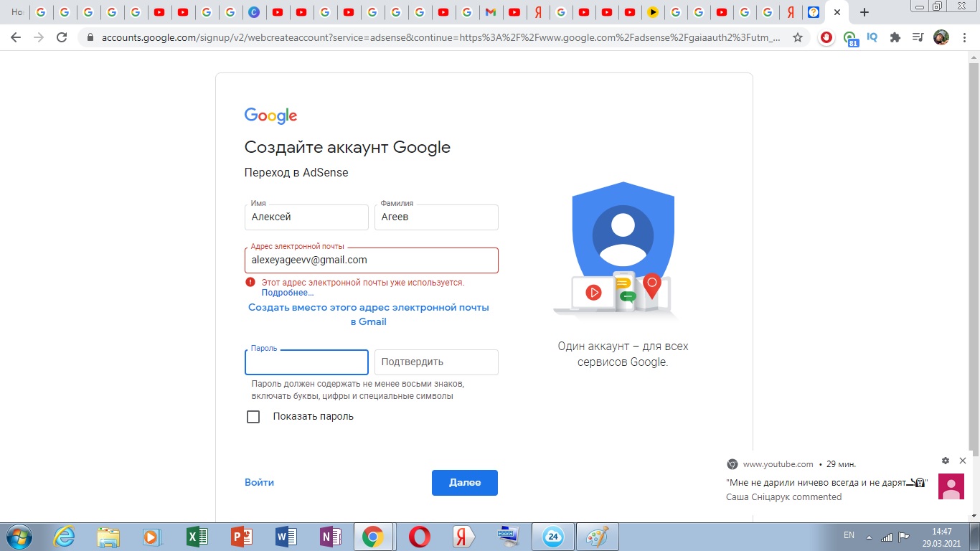
Task: Click the notification commenter avatar thumbnail
Action: coord(951,486)
